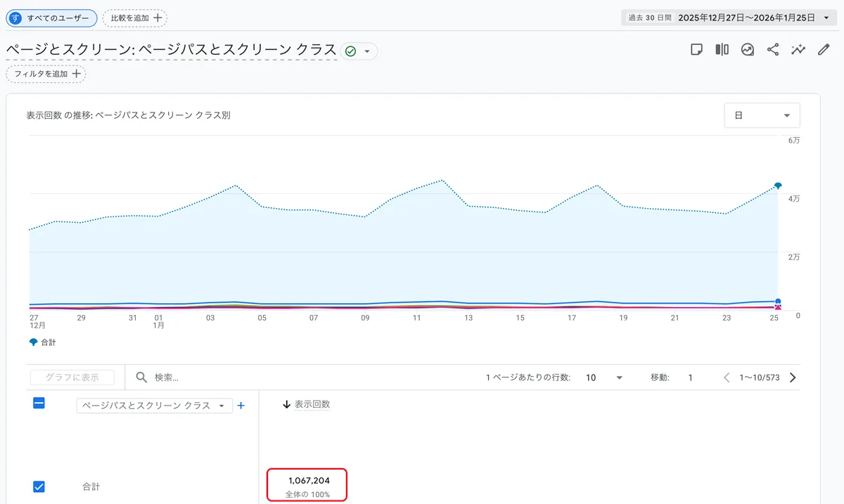844x504 pixels.
Task: Share this report via the share icon
Action: tap(772, 50)
